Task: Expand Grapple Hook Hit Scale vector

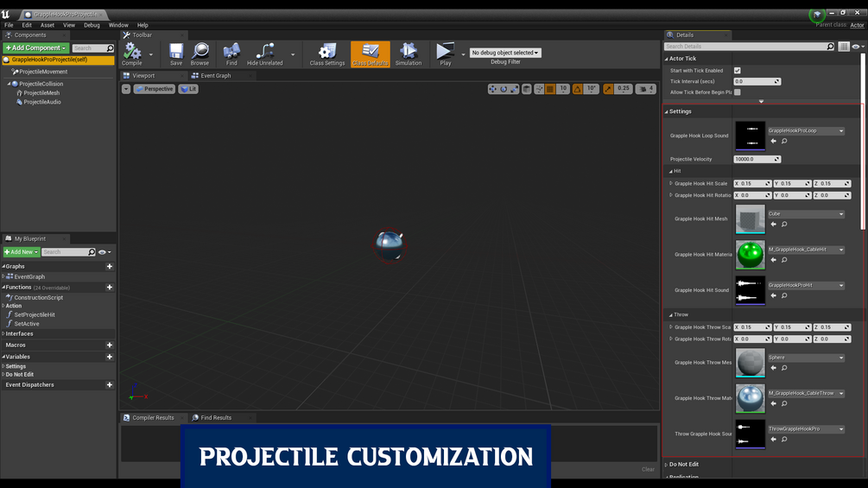Action: pyautogui.click(x=671, y=183)
